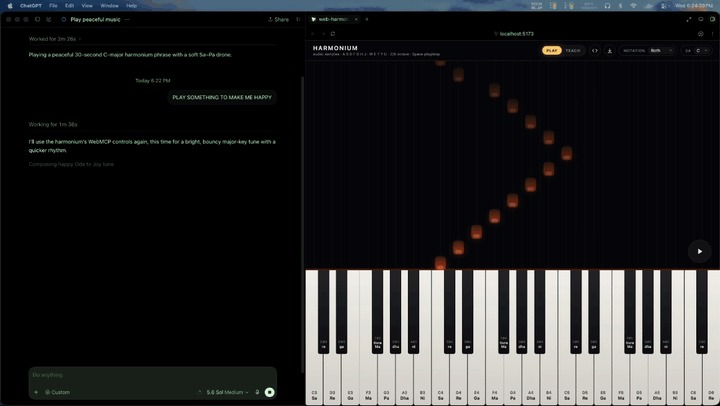Switch harmonium to PLAY mode

[x=551, y=51]
